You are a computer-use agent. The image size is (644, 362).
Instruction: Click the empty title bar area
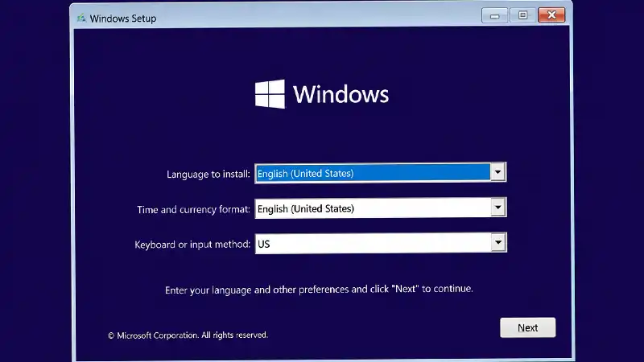tap(318, 17)
